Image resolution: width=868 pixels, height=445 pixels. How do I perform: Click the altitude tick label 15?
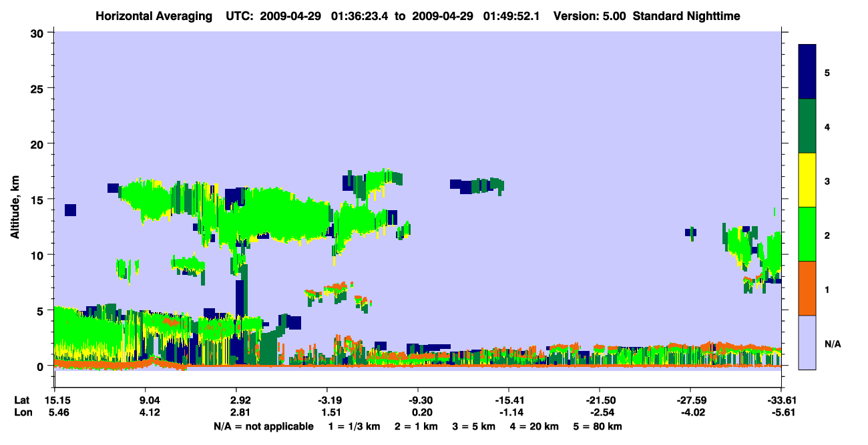click(x=39, y=199)
